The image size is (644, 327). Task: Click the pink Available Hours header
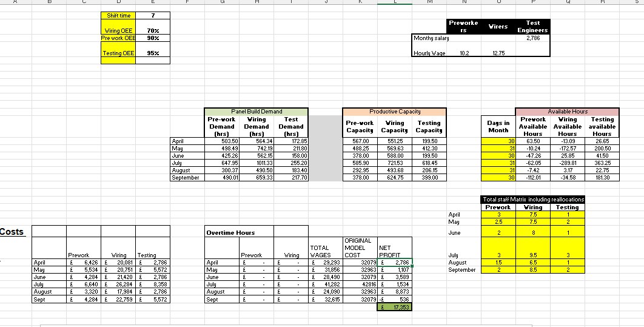click(x=567, y=112)
